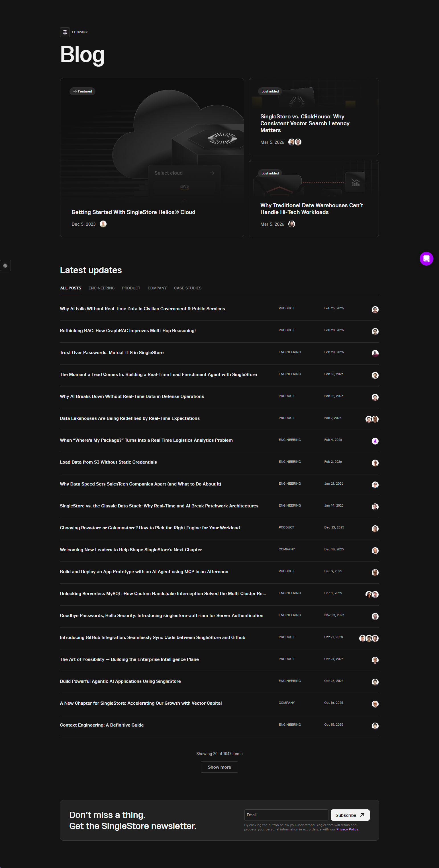Type in the newsletter Email field
The height and width of the screenshot is (868, 439).
pos(286,815)
